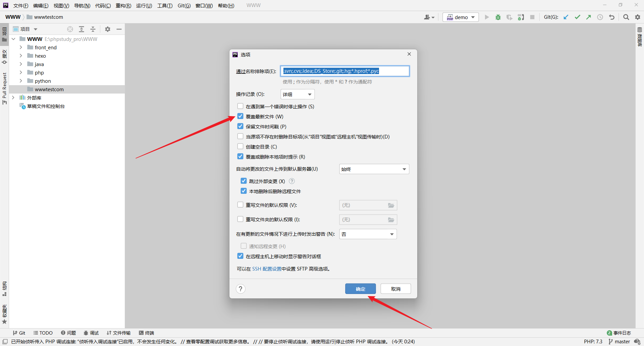Expand all items in project panel

point(82,29)
